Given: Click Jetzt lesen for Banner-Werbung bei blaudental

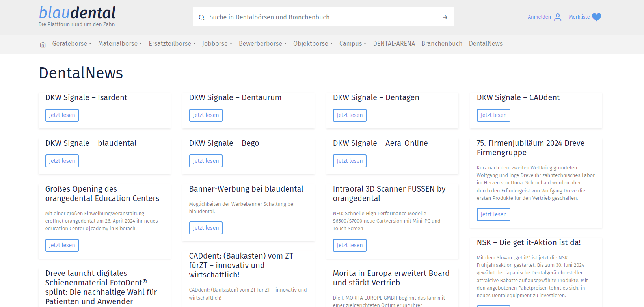Looking at the screenshot, I should (x=206, y=228).
